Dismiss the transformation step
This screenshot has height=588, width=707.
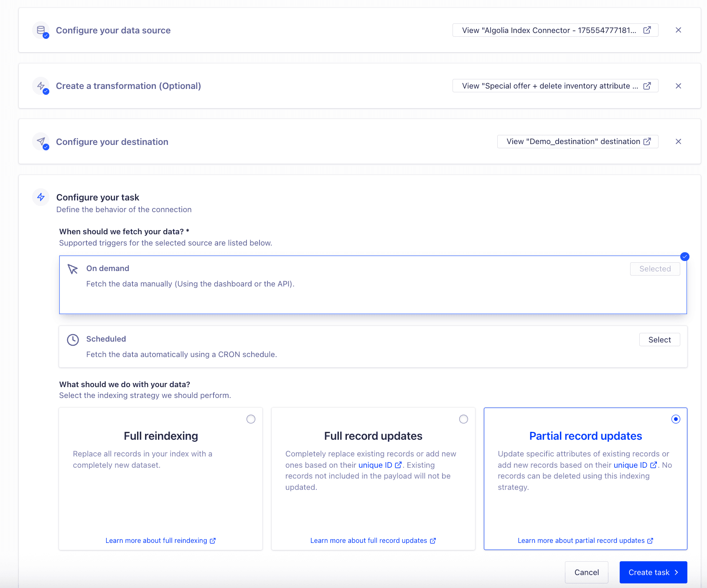click(x=678, y=86)
